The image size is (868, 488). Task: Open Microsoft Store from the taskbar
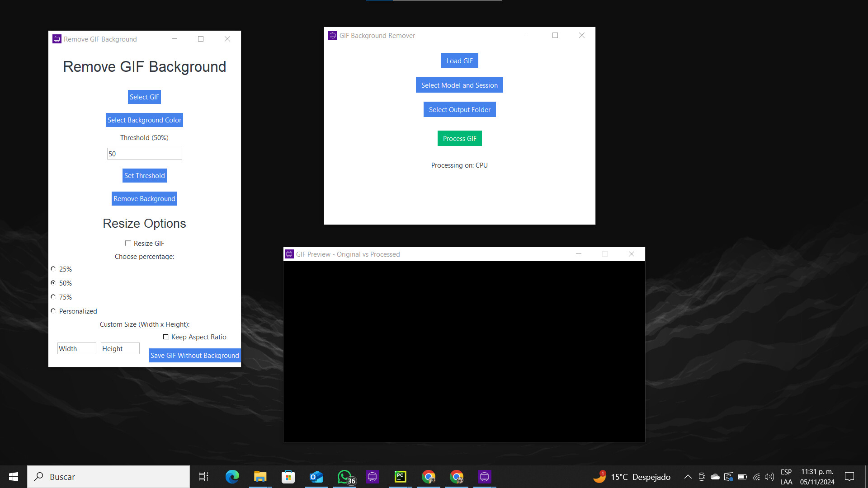(288, 476)
